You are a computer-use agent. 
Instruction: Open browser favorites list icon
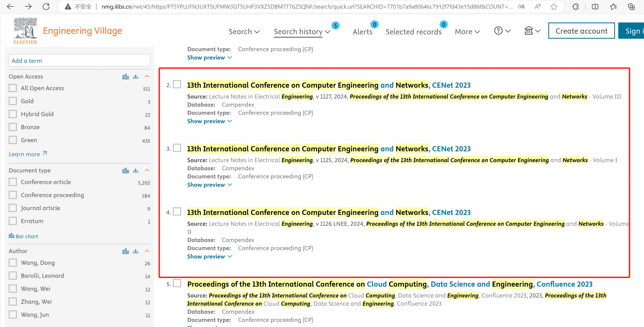613,7
